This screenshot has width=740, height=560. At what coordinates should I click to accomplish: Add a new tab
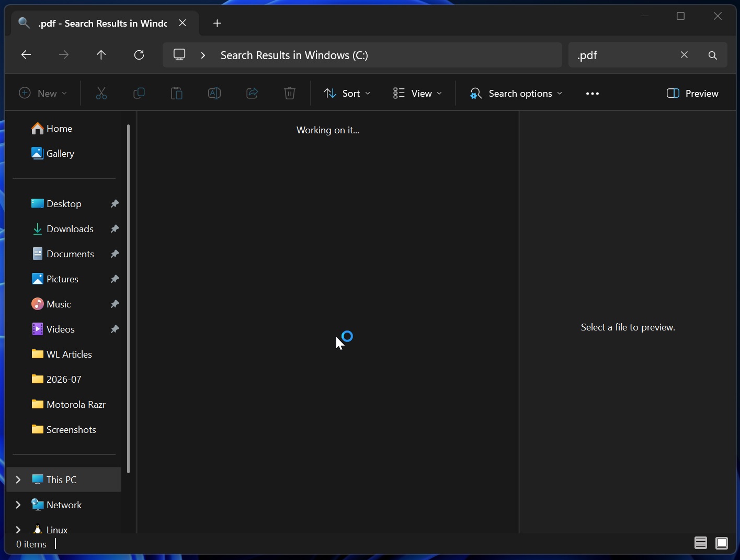click(x=217, y=23)
